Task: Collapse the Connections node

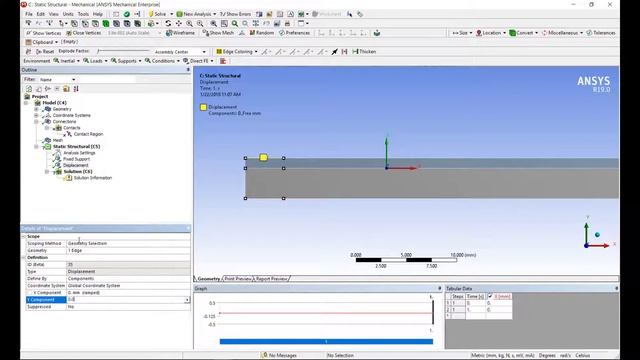Action: click(36, 122)
